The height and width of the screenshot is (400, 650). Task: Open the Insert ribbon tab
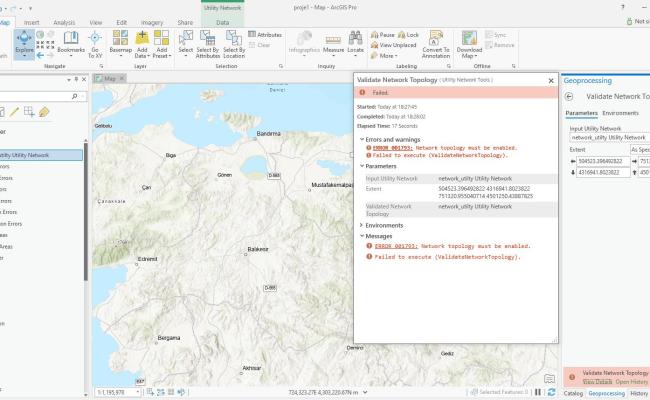(x=32, y=22)
